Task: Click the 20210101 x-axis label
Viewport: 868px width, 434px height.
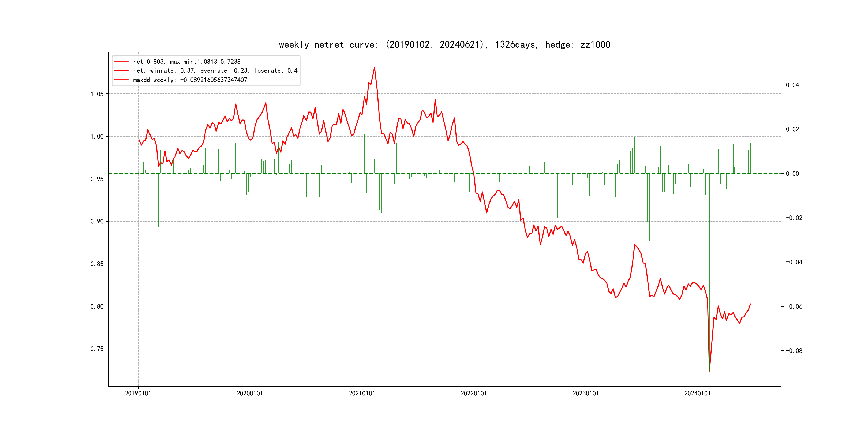Action: 362,394
